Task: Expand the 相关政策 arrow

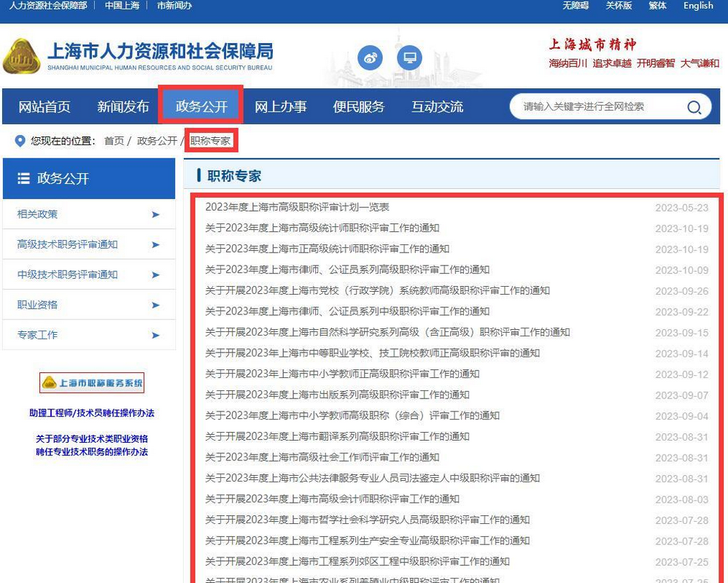Action: coord(155,215)
